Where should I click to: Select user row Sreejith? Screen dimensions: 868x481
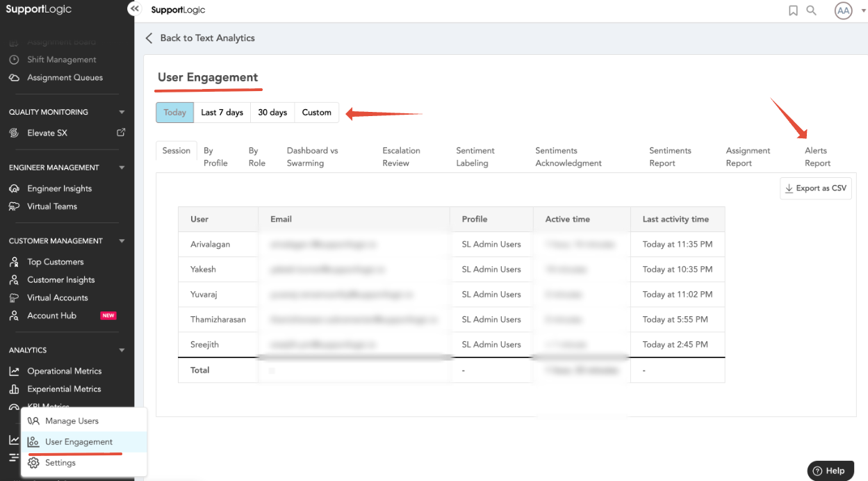click(452, 345)
